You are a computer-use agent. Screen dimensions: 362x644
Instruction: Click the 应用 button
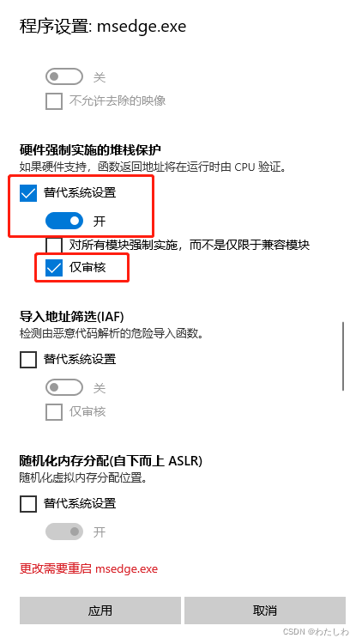pos(100,611)
